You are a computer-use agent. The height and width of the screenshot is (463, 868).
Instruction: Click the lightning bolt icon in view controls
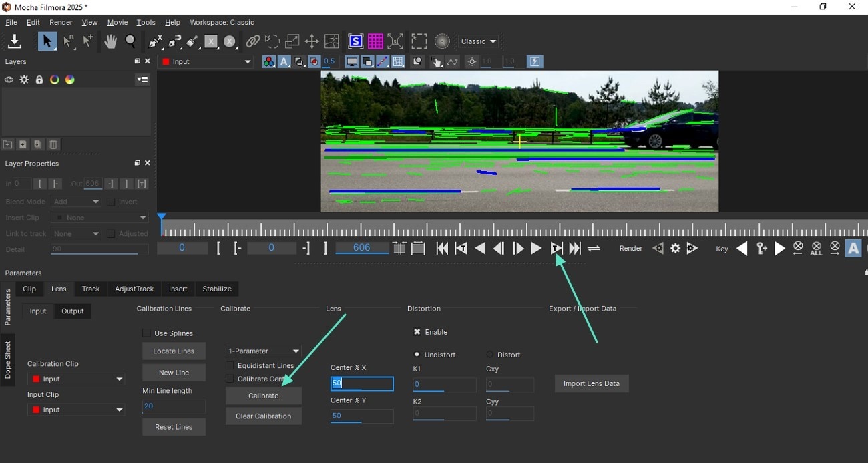point(535,61)
